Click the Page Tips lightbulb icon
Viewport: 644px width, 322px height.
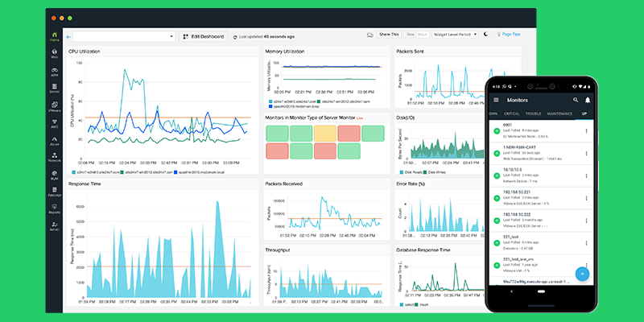click(x=498, y=35)
